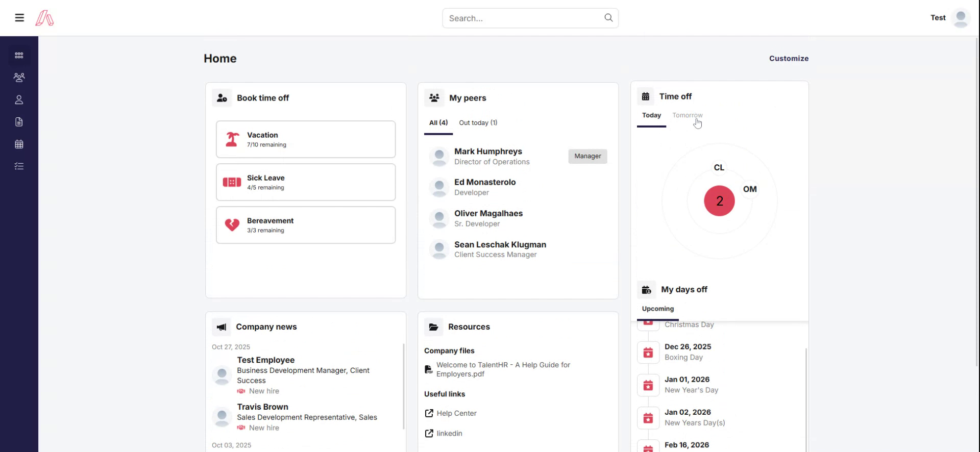Screen dimensions: 980x452
Task: Open the single person profile sidebar icon
Action: click(x=19, y=100)
